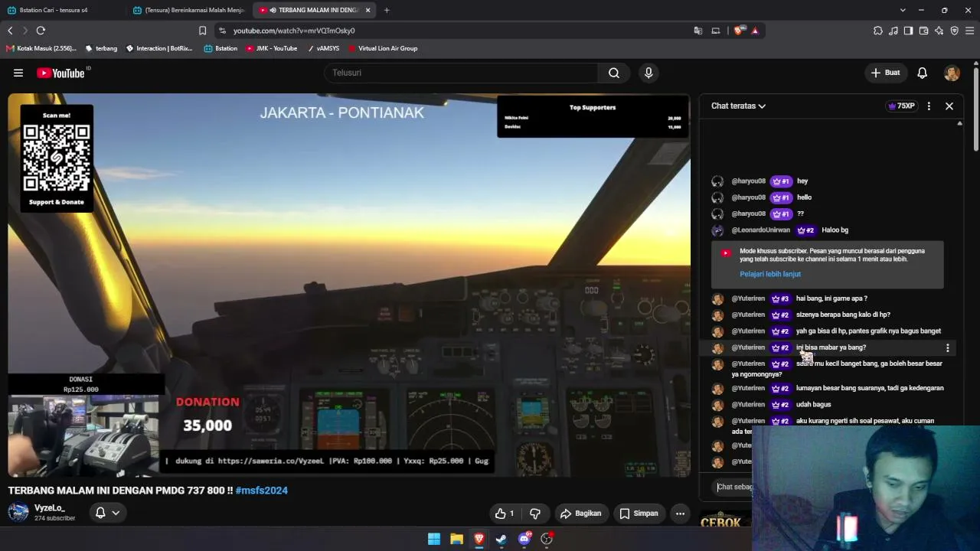Open Discord from the taskbar

pos(524,539)
